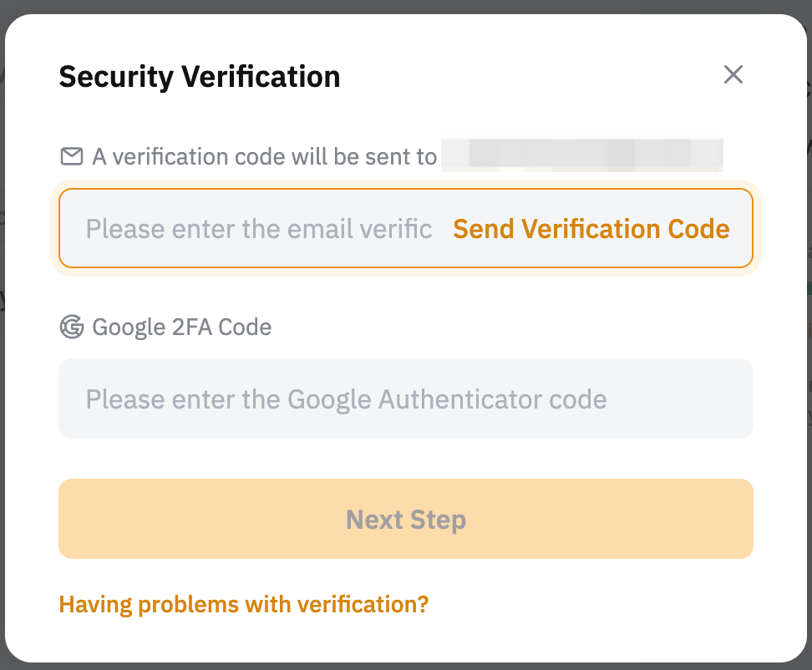Focus the email verification code field
812x670 pixels.
pos(259,229)
